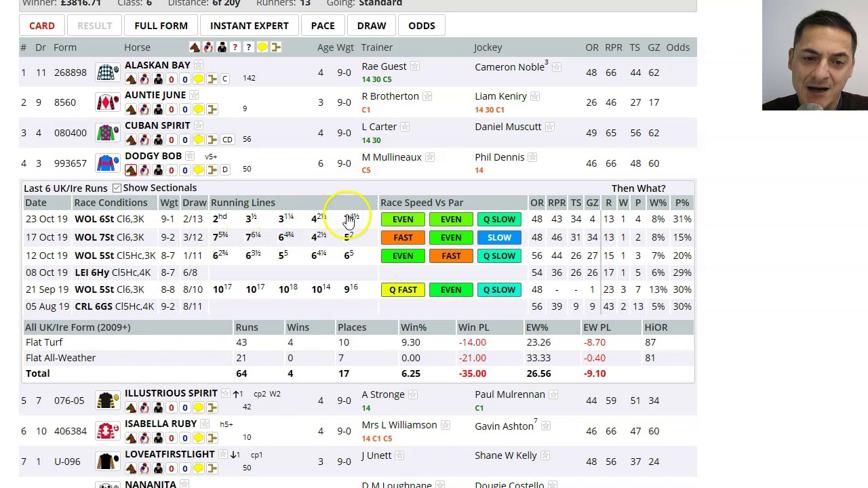Image resolution: width=868 pixels, height=488 pixels.
Task: Open Alaskan Bay comment bubble icon
Action: pos(198,79)
